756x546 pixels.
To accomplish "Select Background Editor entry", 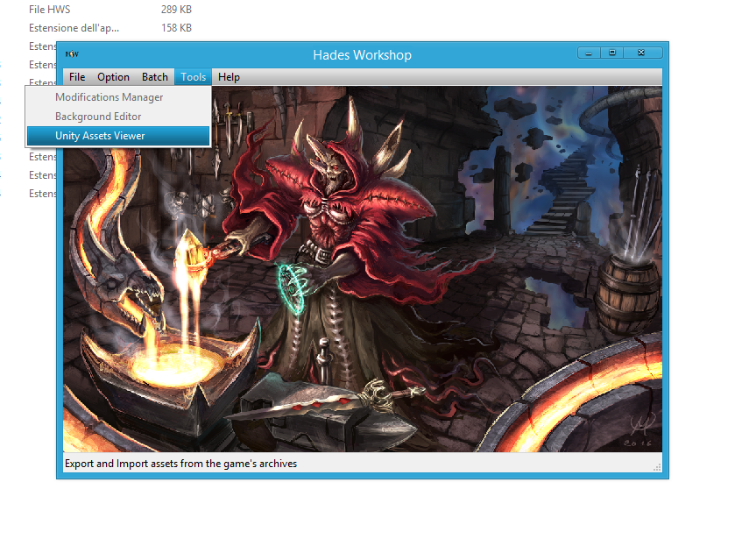I will click(118, 117).
